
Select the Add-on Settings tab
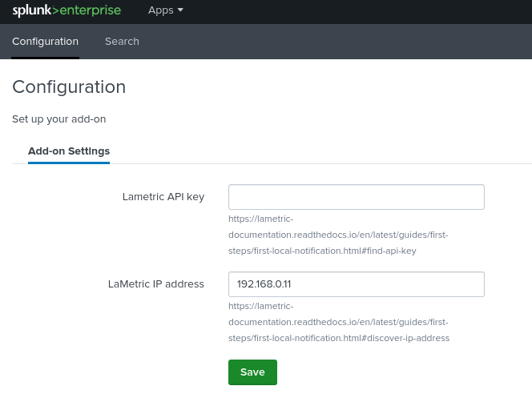tap(69, 151)
